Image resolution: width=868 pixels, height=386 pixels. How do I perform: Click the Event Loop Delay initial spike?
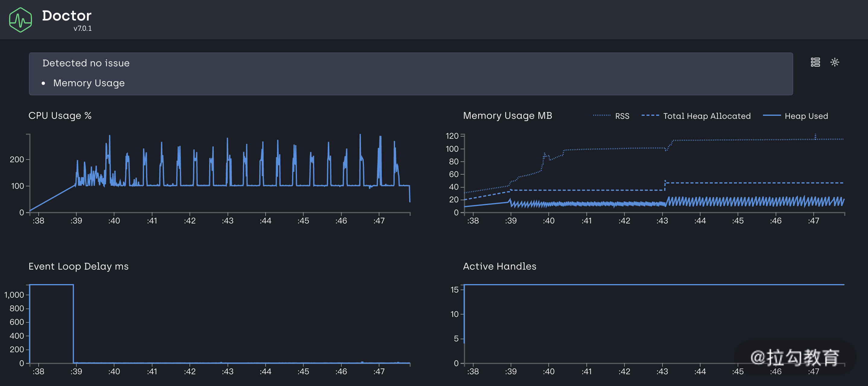tap(51, 285)
